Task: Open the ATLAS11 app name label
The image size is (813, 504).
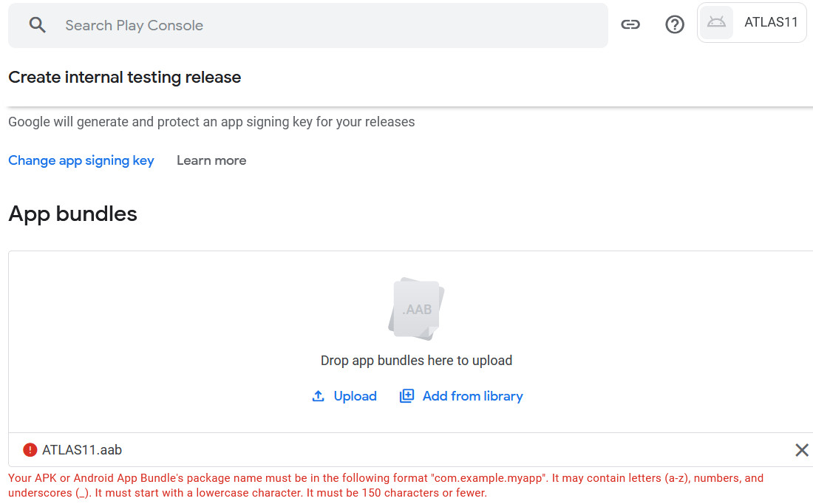Action: (x=771, y=22)
